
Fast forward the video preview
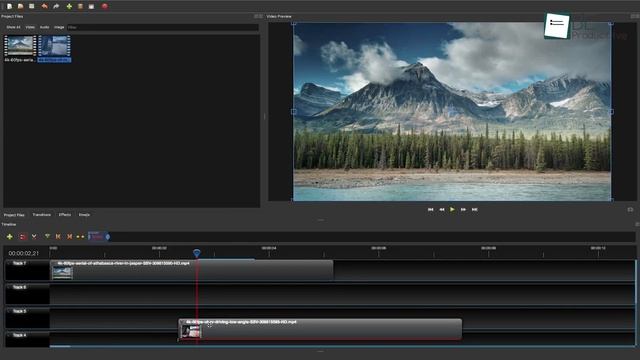click(463, 209)
